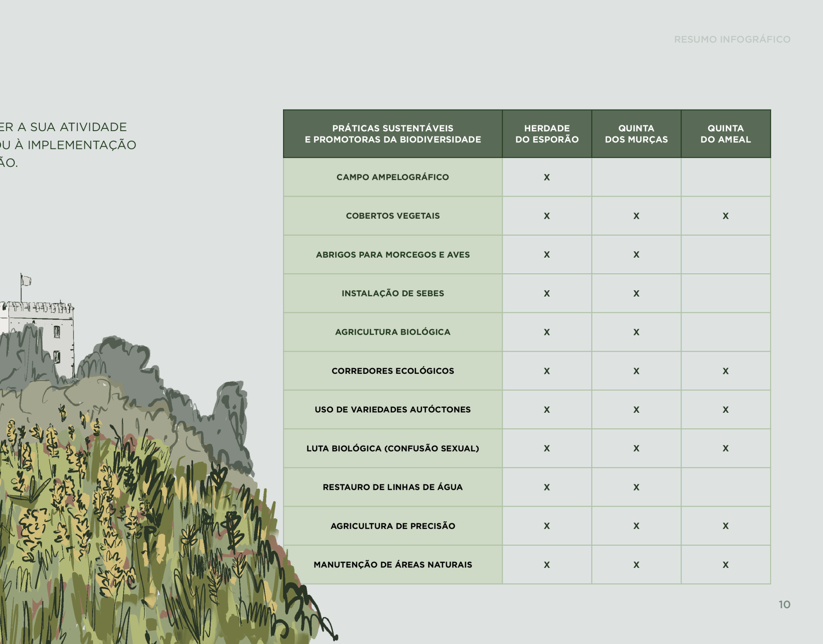Click the X for Agricultura de Precisão under Esporão

(x=547, y=526)
